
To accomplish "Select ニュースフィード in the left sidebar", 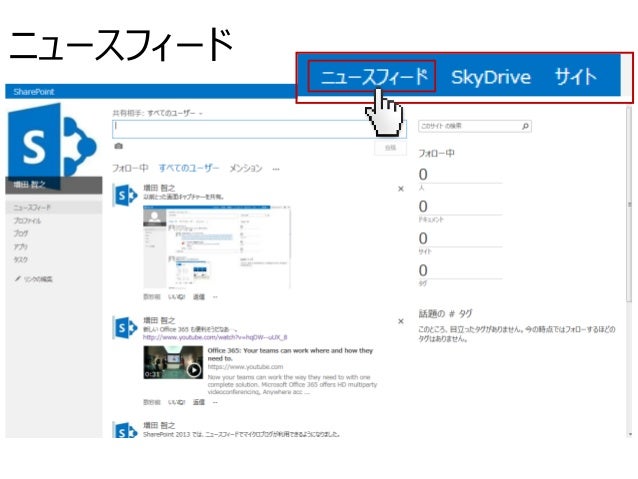I will tap(33, 208).
